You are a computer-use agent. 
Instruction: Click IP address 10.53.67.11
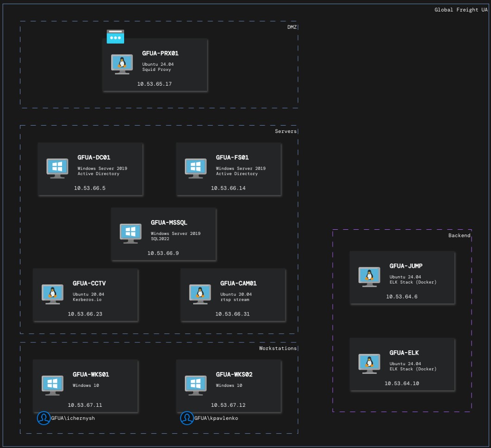[x=85, y=405]
